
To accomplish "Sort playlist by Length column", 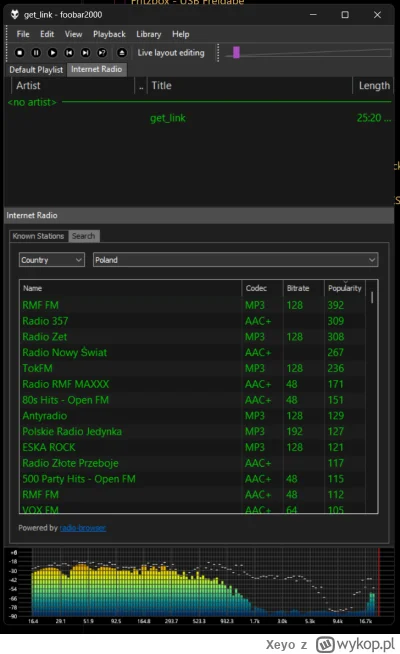I will [374, 86].
